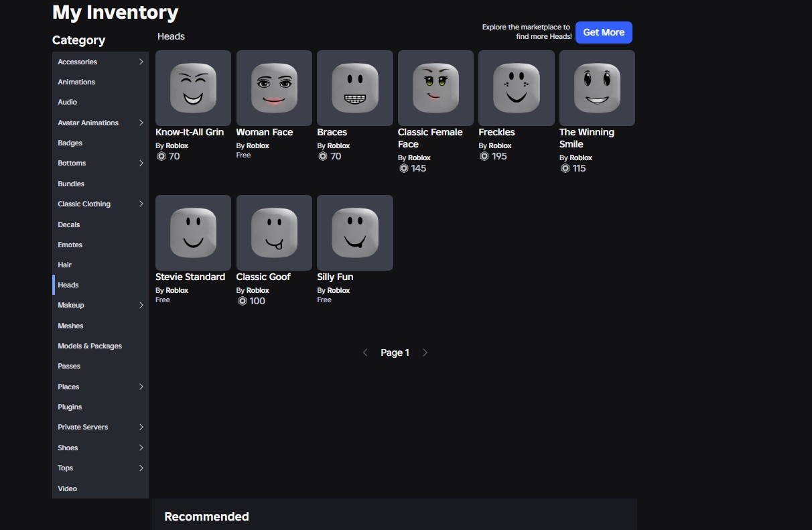Click the Get More button
Image resolution: width=812 pixels, height=530 pixels.
(x=604, y=32)
